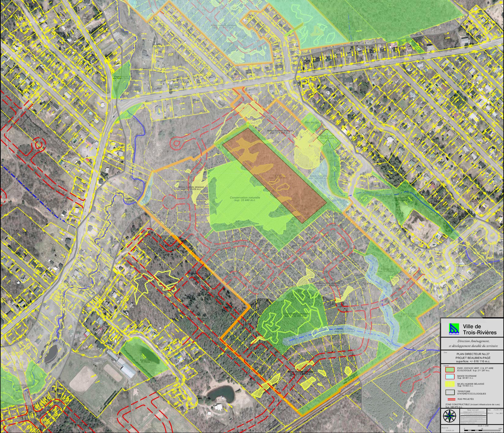
Task: Click the Parc des Iris label
Action: pos(312,123)
